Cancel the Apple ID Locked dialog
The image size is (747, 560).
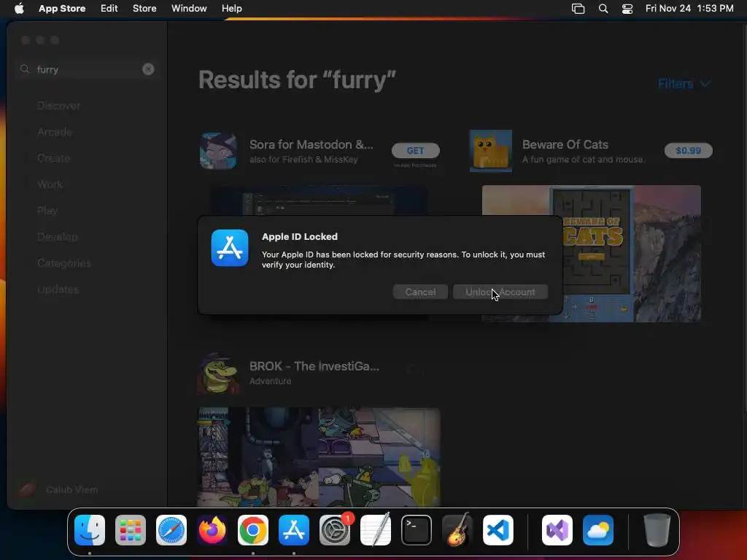coord(420,292)
